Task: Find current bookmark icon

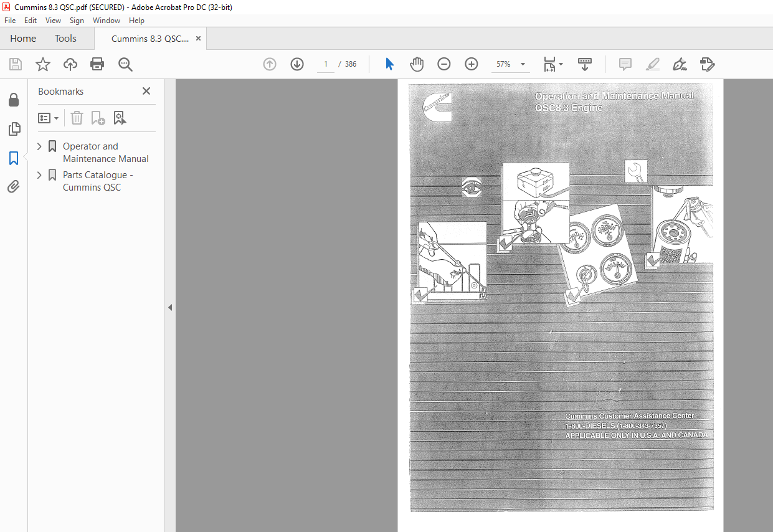Action: click(120, 118)
